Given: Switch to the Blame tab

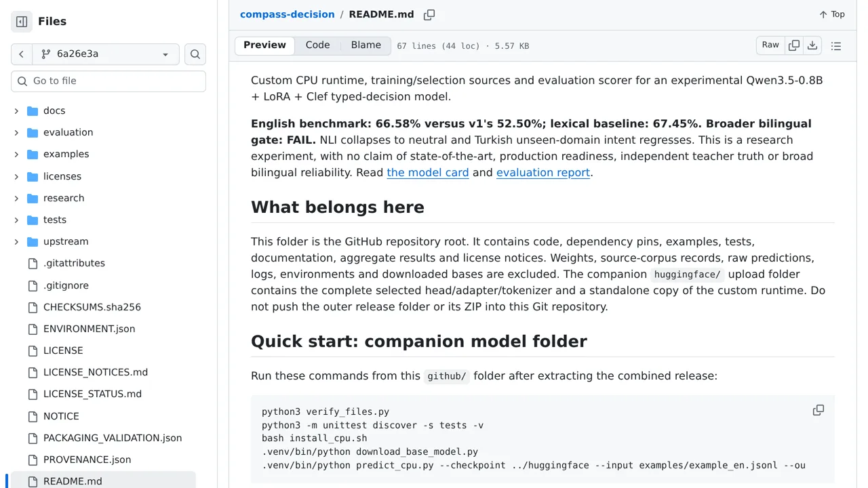Looking at the screenshot, I should [x=366, y=45].
